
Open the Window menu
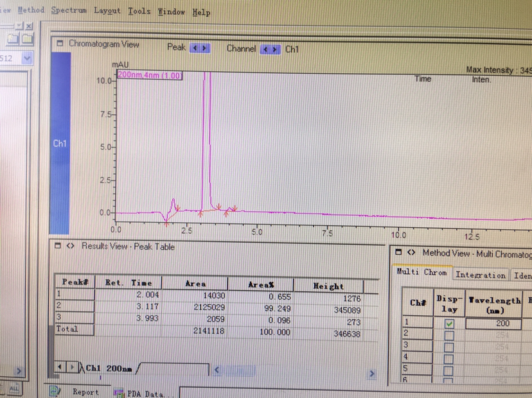pos(171,12)
